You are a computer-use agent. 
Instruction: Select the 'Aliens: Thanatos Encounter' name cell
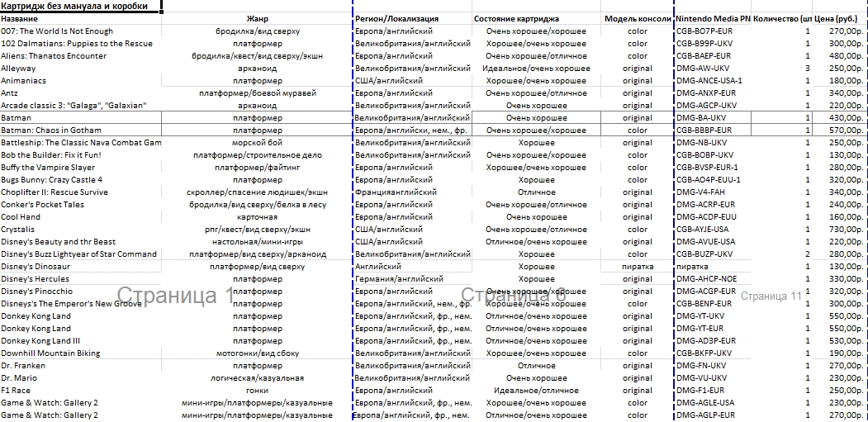(81, 56)
